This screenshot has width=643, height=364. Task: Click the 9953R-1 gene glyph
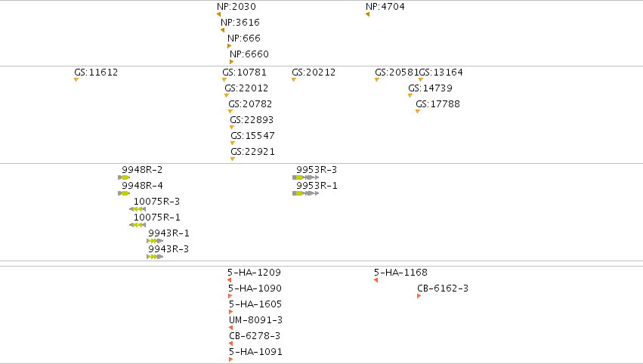click(x=305, y=193)
